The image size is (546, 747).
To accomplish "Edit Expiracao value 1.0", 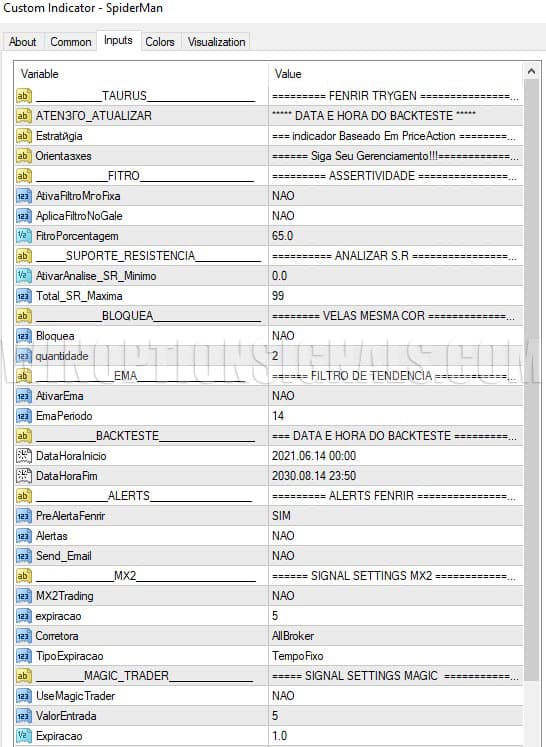I will (396, 736).
